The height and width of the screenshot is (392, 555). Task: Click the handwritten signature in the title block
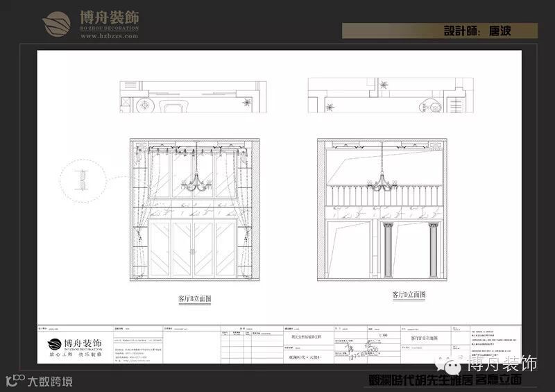click(363, 351)
